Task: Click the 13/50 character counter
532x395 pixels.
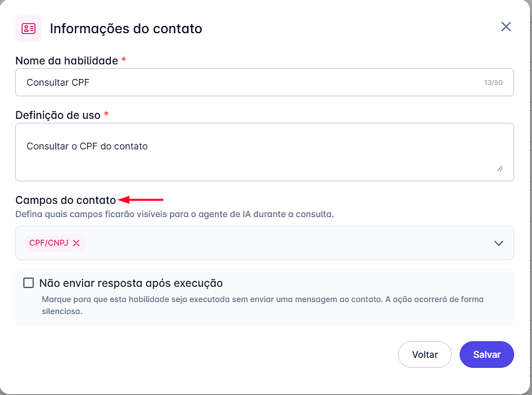Action: point(494,83)
